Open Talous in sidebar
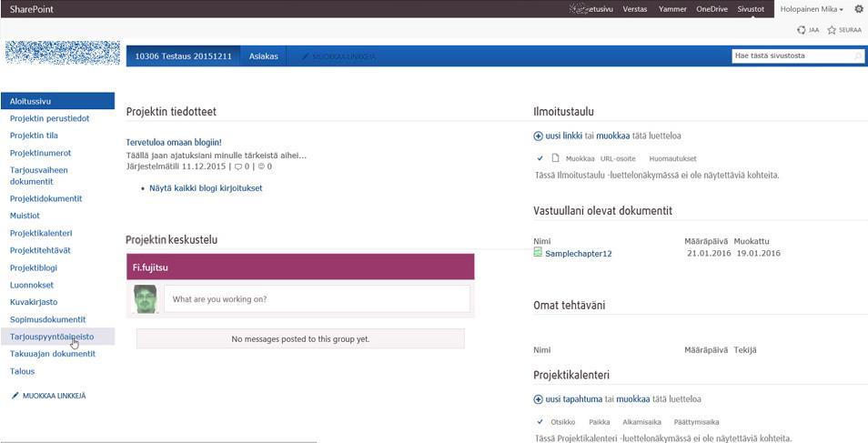The width and height of the screenshot is (868, 443). point(22,371)
